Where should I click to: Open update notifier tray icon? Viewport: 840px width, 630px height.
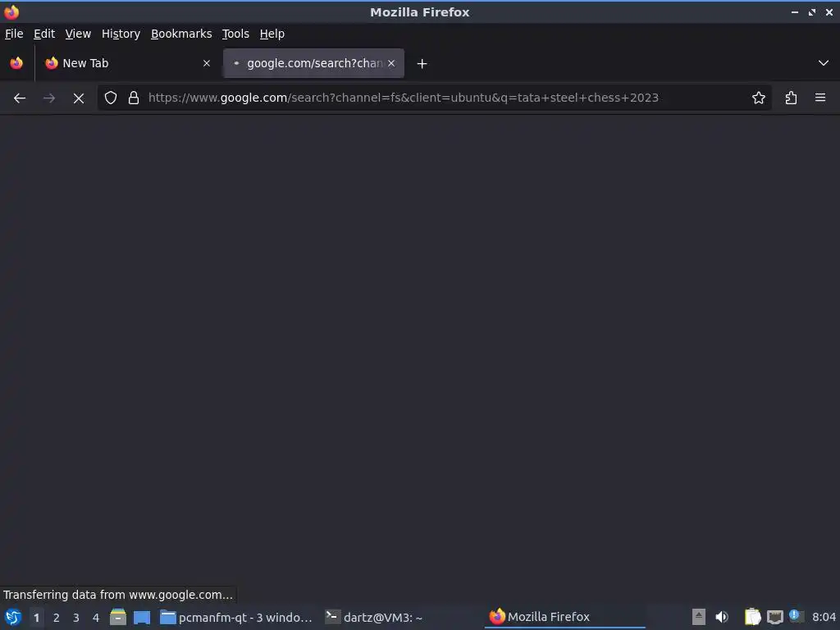(x=796, y=616)
